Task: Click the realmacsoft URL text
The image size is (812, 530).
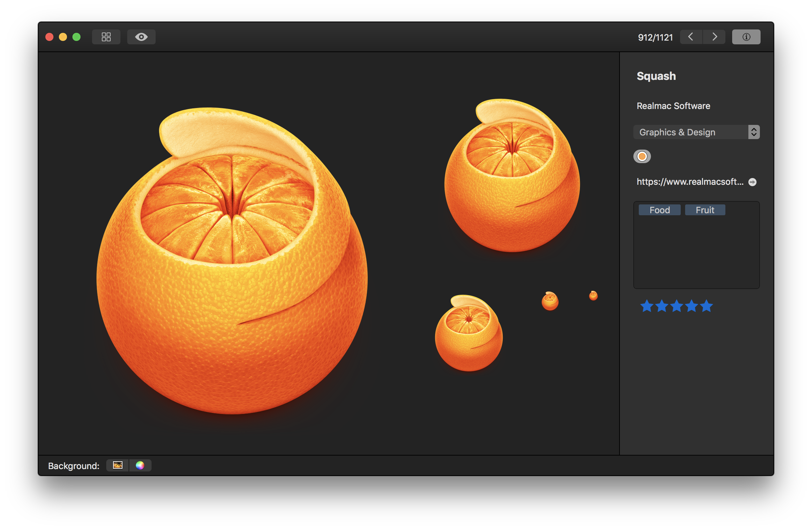Action: point(690,182)
